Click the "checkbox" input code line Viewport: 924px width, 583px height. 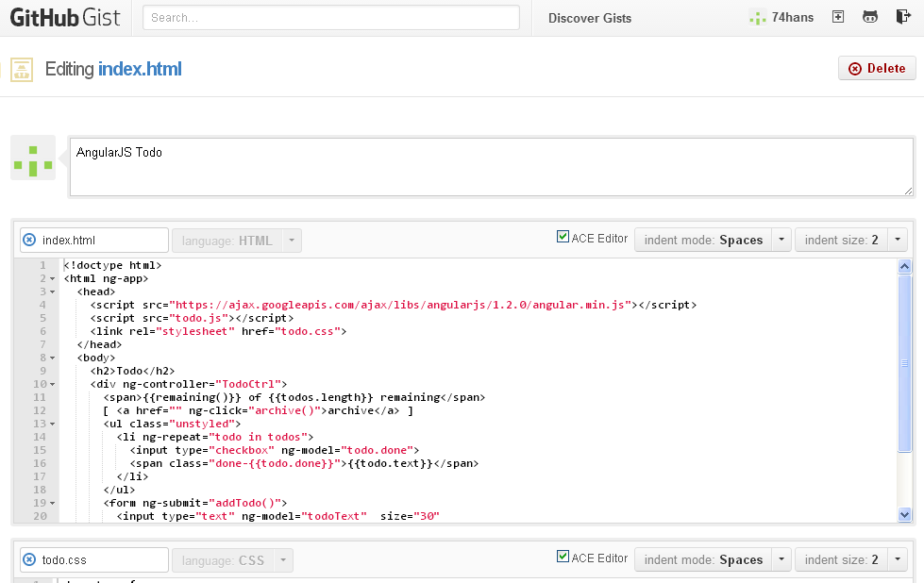pos(275,451)
